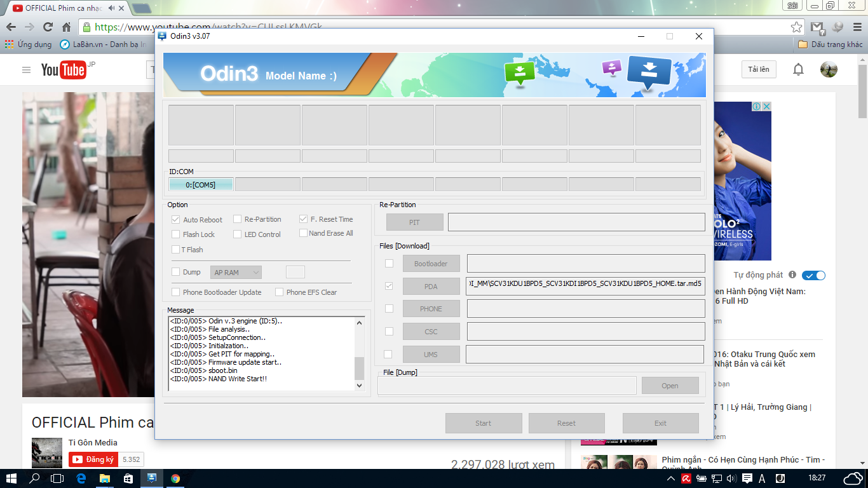Open Task View on the taskbar

58,478
